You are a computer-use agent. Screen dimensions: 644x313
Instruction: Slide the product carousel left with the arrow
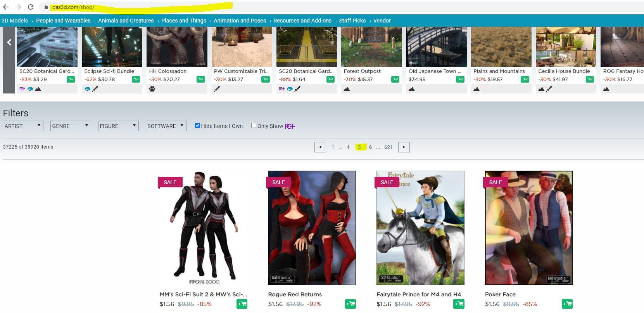click(x=9, y=42)
